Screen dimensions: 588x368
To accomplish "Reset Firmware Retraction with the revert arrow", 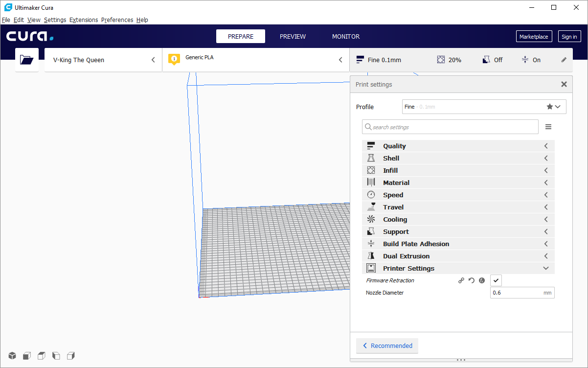I will coord(472,280).
